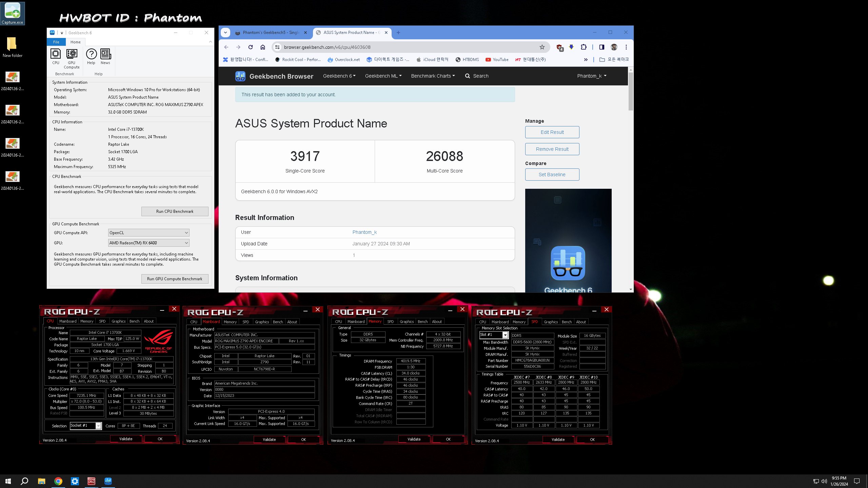Viewport: 868px width, 488px height.
Task: Open the GPU Compute API OpenCL dropdown
Action: point(149,232)
